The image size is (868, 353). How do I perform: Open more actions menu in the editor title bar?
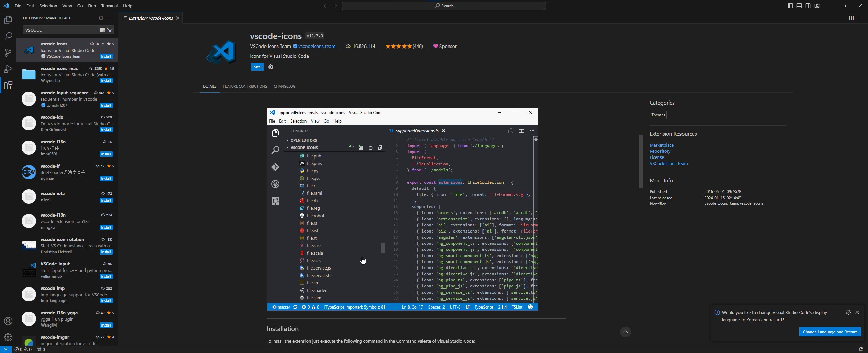pyautogui.click(x=860, y=18)
